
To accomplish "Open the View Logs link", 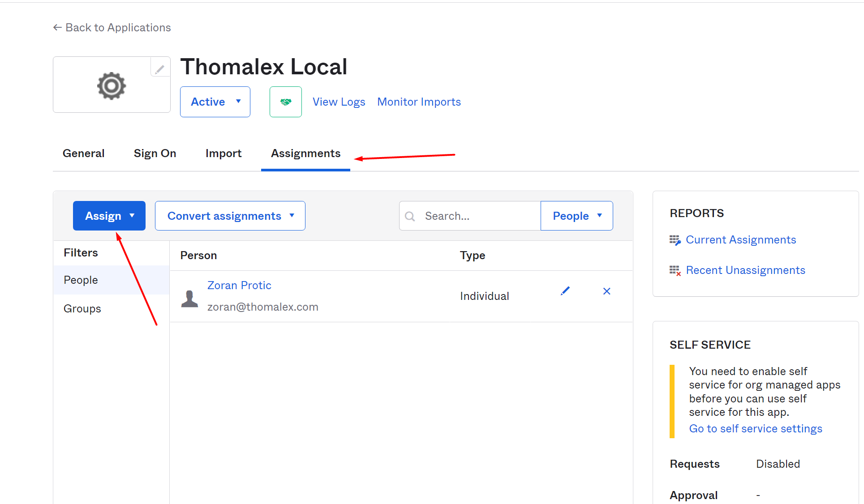I will click(x=339, y=102).
